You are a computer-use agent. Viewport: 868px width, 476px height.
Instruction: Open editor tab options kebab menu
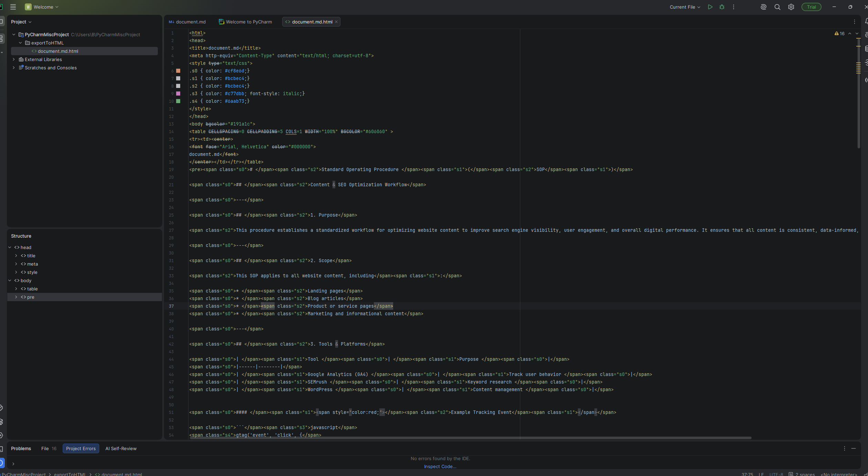(x=855, y=22)
